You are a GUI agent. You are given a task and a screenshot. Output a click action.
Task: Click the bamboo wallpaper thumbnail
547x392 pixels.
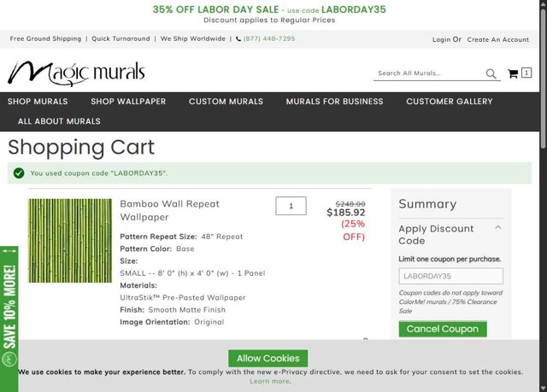coord(70,241)
